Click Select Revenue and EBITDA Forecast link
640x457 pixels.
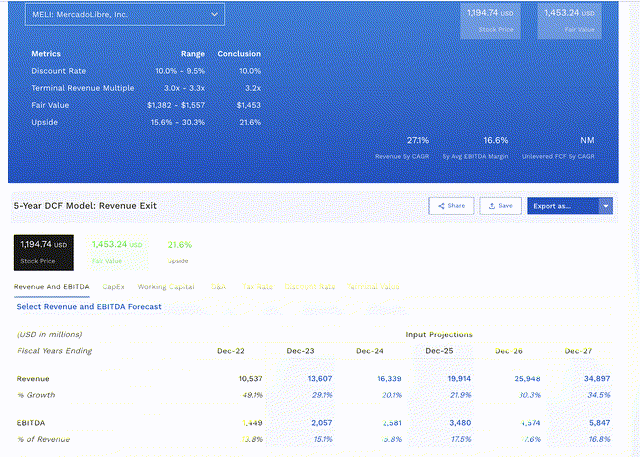point(89,307)
